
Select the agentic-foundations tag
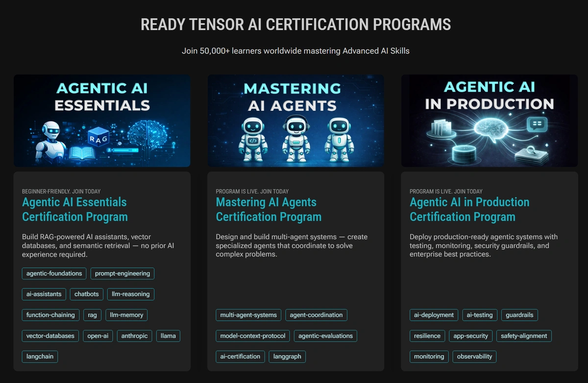coord(54,273)
